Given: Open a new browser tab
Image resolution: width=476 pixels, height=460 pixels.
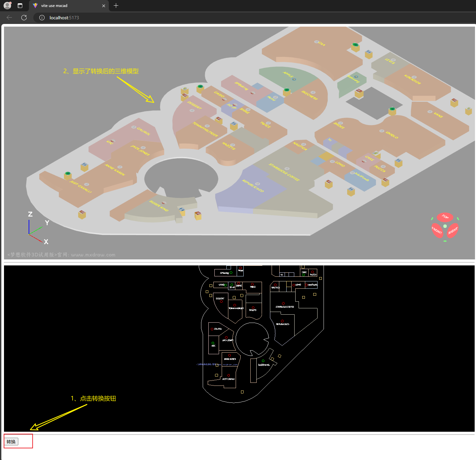Looking at the screenshot, I should click(x=116, y=6).
